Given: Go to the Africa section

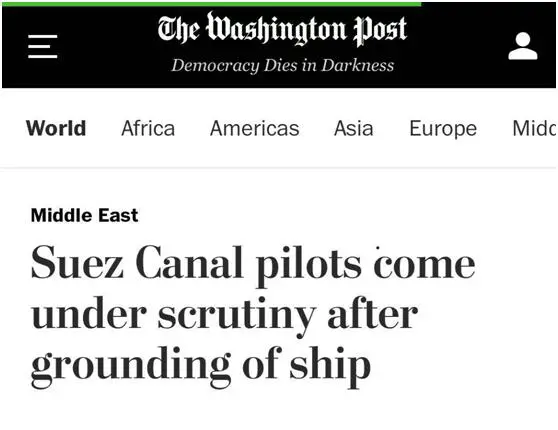Looking at the screenshot, I should [x=148, y=128].
